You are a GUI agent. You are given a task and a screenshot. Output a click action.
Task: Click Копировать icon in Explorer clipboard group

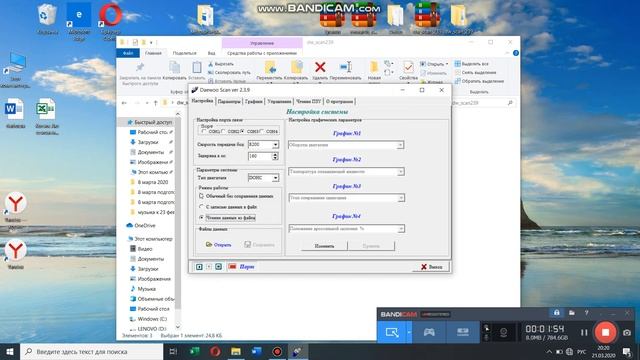[x=175, y=67]
